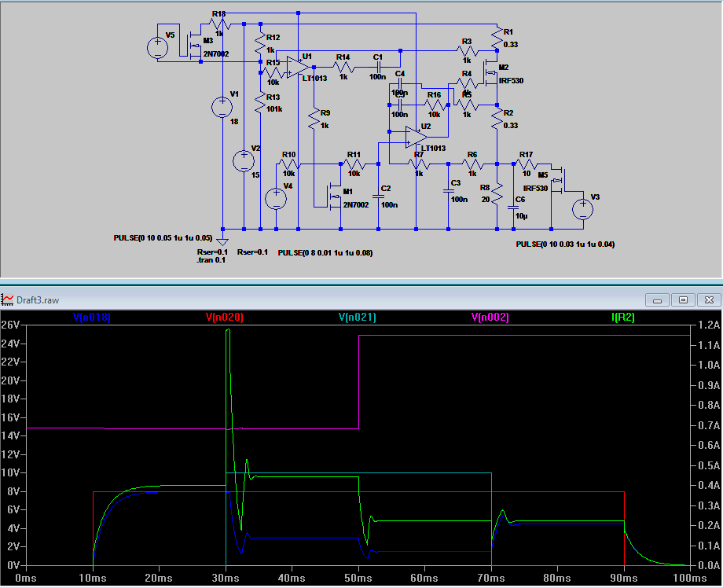
Task: Click the U1 op-amp symbol
Action: pyautogui.click(x=297, y=68)
